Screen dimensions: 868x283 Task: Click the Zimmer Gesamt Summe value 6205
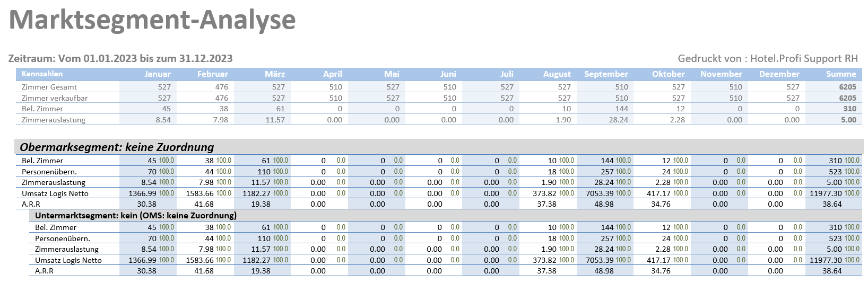(847, 87)
